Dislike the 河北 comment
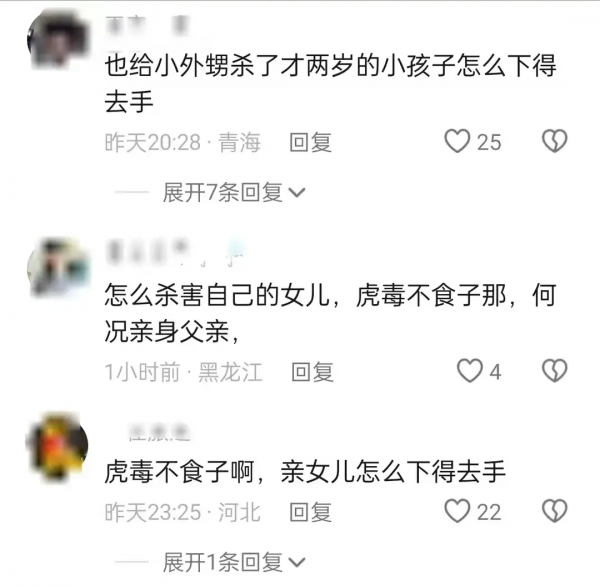Image resolution: width=600 pixels, height=587 pixels. click(554, 511)
